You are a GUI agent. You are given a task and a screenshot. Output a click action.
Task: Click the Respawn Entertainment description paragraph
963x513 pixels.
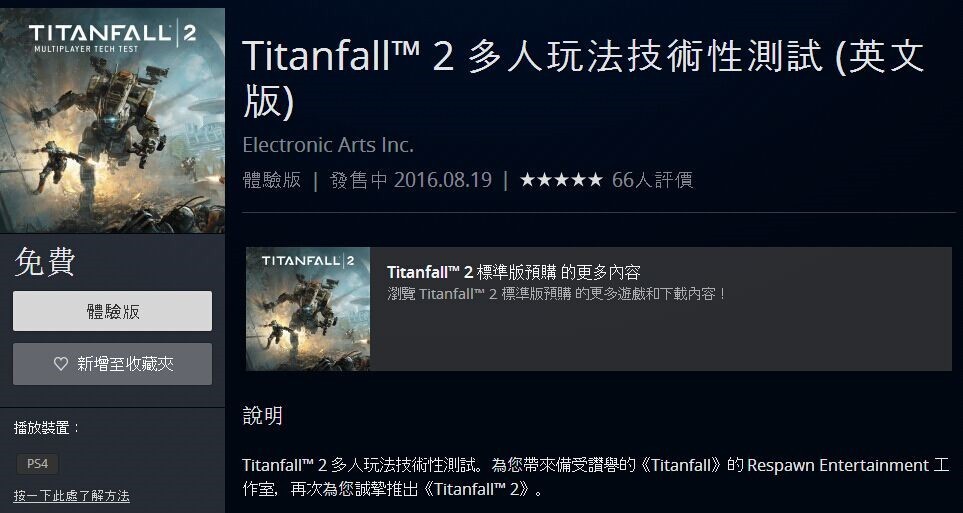point(596,477)
